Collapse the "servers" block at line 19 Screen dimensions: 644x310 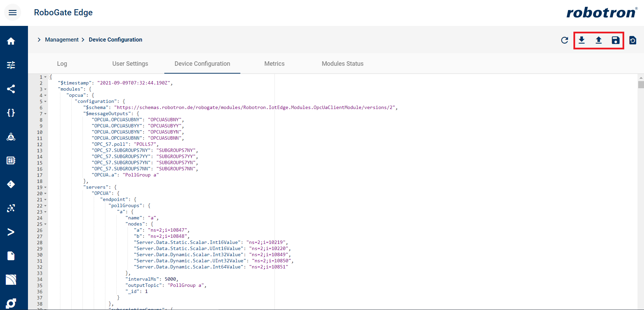tap(45, 187)
